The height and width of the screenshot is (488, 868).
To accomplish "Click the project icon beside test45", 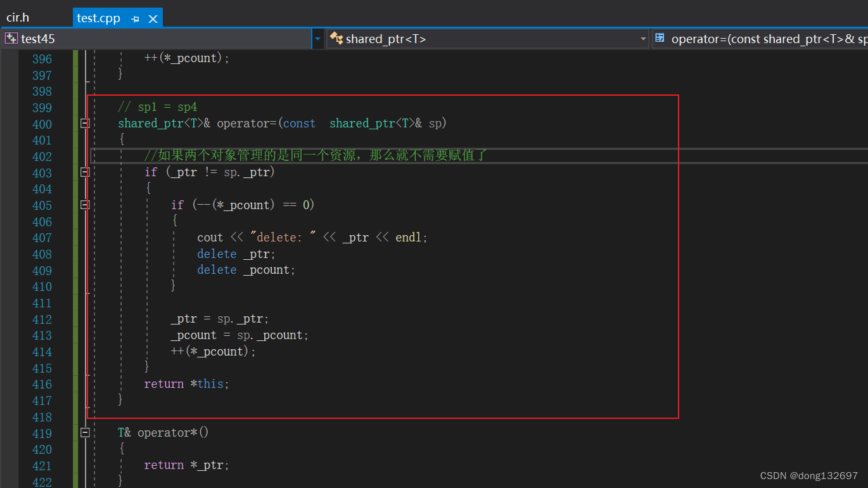I will click(11, 38).
